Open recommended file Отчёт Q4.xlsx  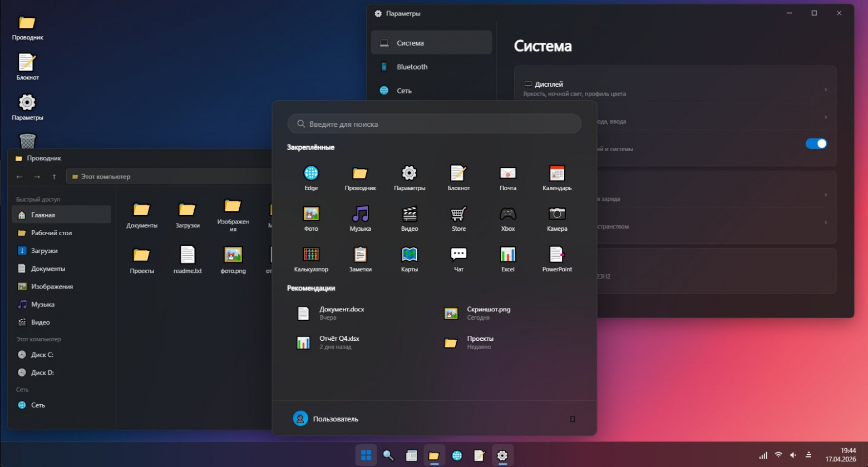(339, 342)
